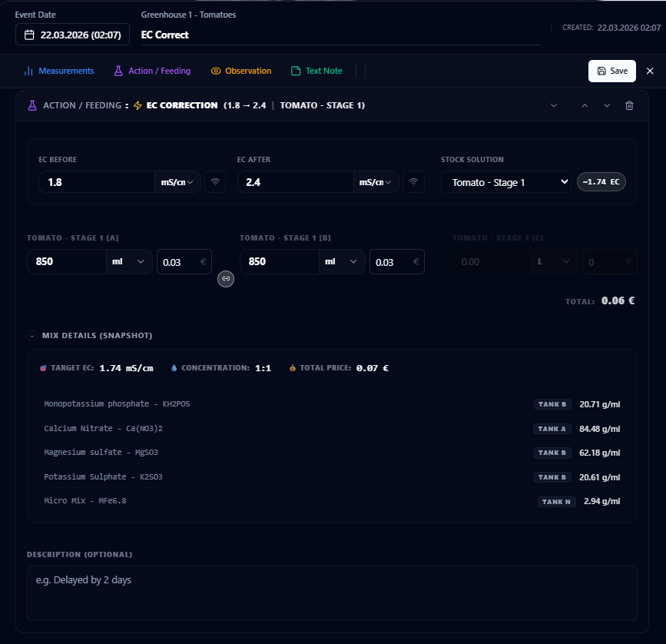Click the EC After value field
The image size is (666, 644).
(x=296, y=182)
